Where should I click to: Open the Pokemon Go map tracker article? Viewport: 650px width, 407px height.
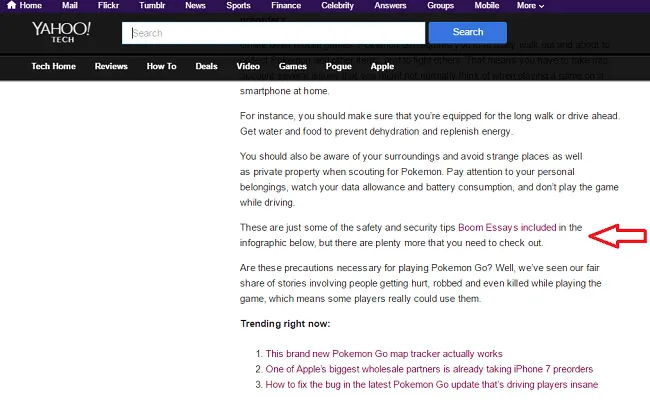click(x=384, y=354)
